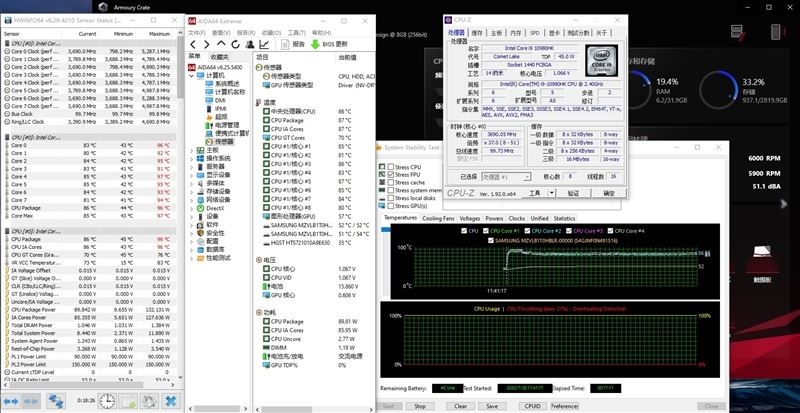Switch to Statistics tab in Stability Test
The width and height of the screenshot is (800, 413).
click(564, 218)
